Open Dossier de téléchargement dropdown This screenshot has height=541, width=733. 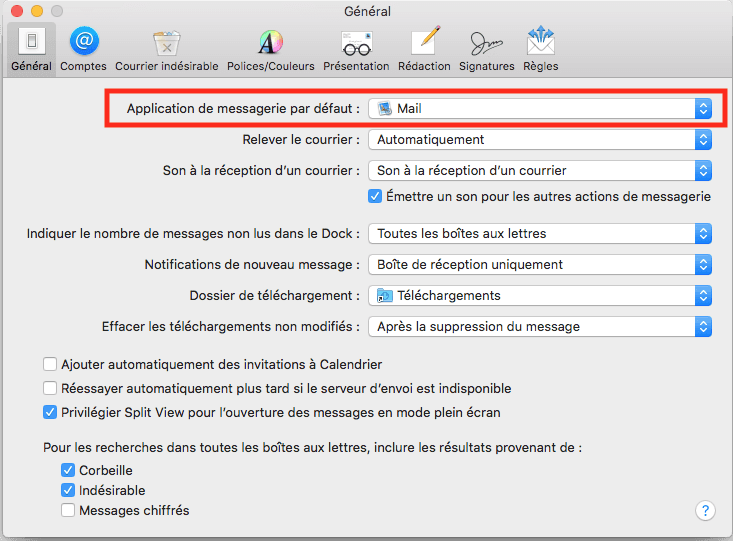pyautogui.click(x=540, y=296)
